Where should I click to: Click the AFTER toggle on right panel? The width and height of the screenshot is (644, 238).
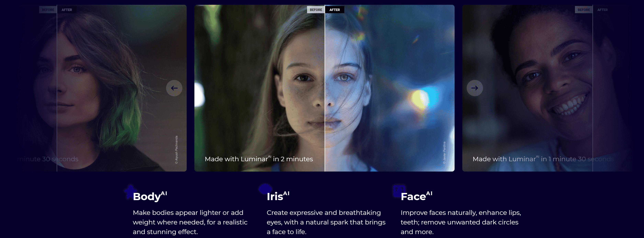602,9
